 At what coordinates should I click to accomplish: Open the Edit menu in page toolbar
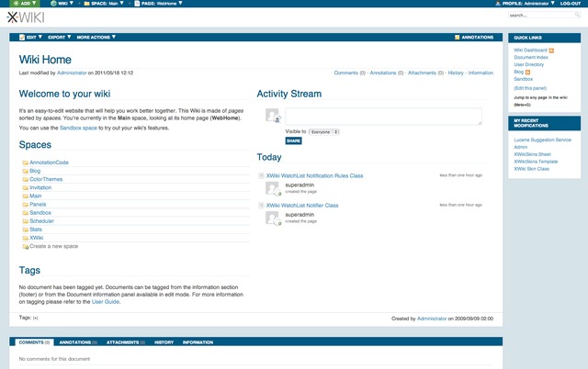tap(31, 38)
